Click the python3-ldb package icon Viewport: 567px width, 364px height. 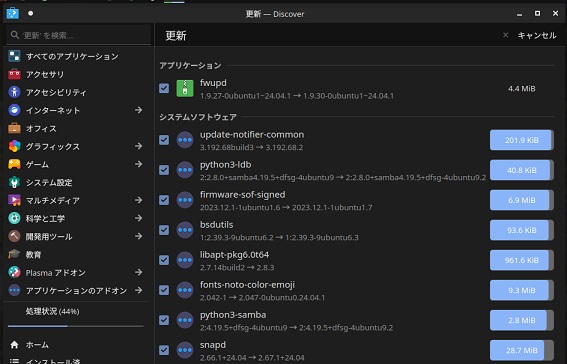(185, 170)
